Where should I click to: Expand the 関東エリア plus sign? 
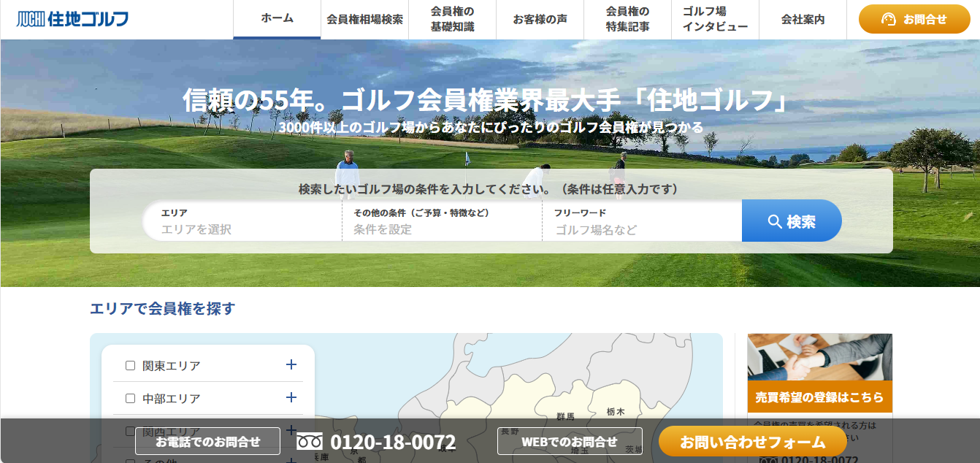[x=291, y=364]
